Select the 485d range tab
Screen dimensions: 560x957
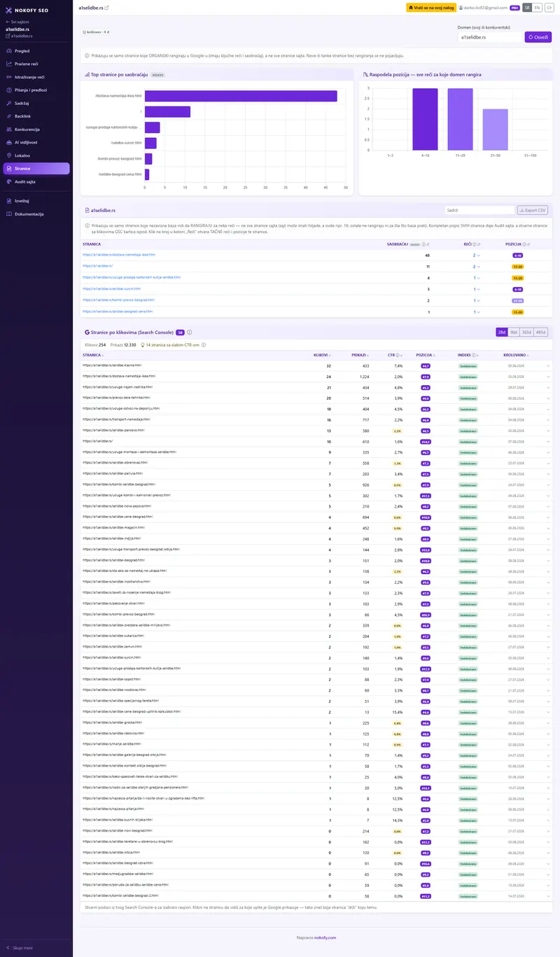[x=540, y=333]
